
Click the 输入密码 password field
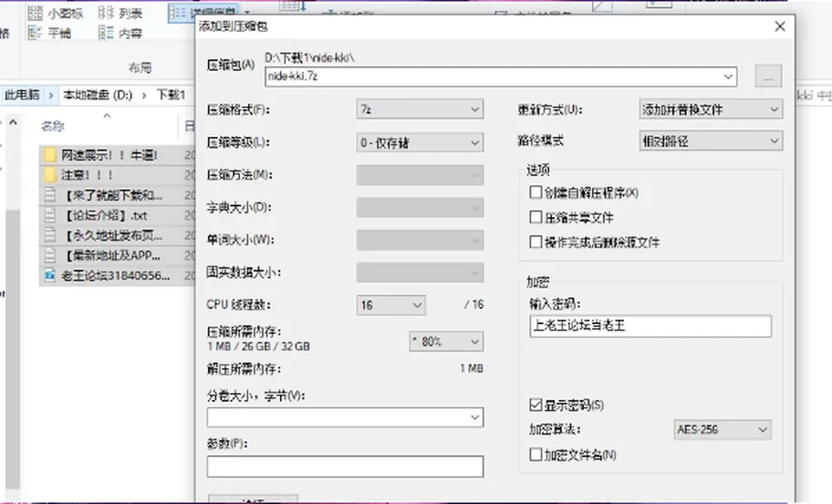[x=650, y=326]
